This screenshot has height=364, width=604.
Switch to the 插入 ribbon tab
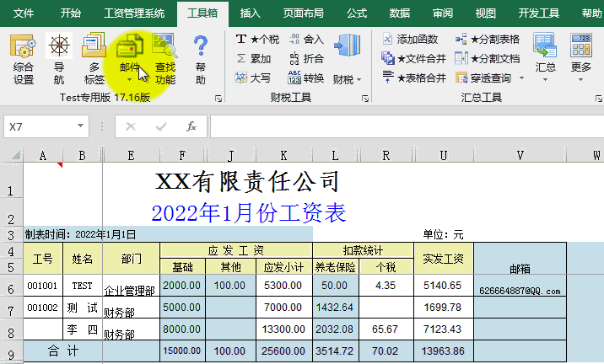click(251, 13)
